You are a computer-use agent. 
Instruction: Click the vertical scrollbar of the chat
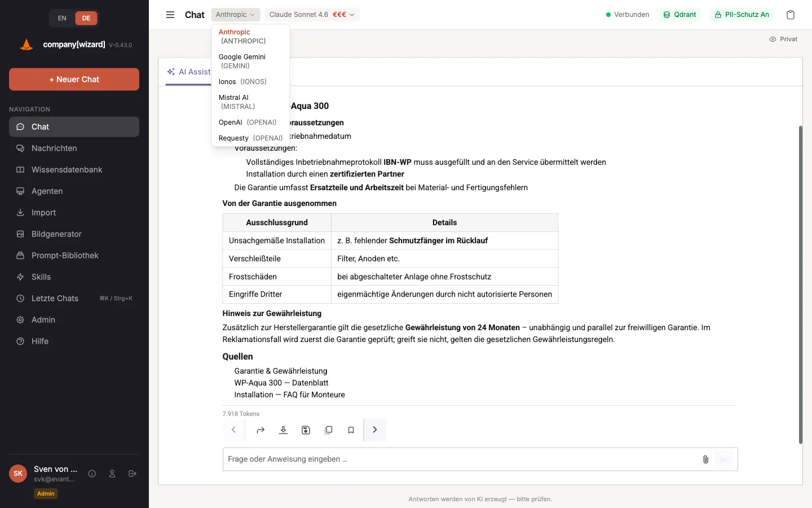click(x=800, y=285)
